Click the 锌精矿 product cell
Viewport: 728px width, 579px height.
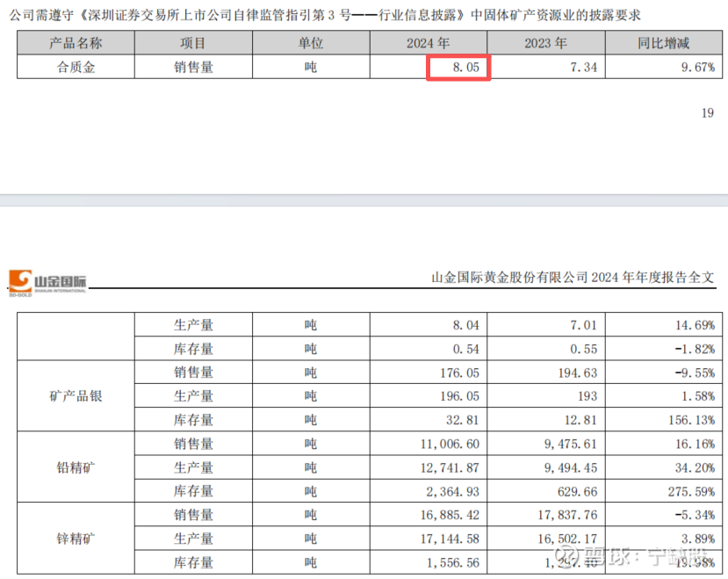click(76, 538)
